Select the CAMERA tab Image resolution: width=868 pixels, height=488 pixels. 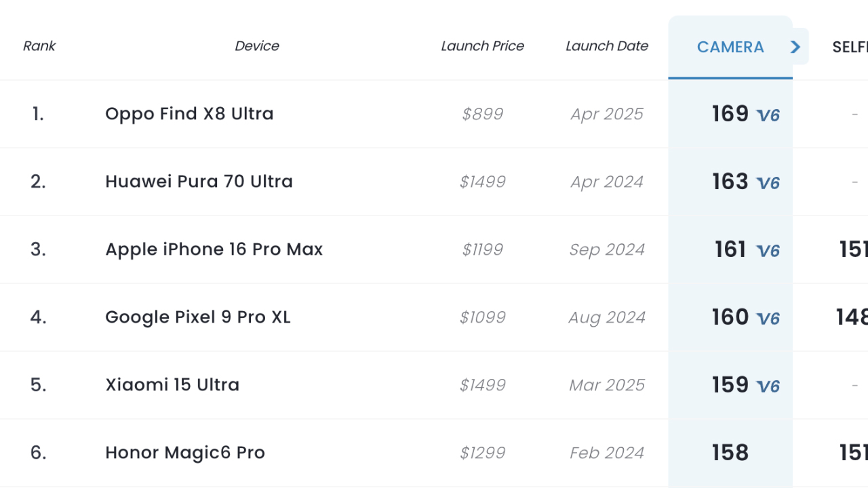[730, 47]
